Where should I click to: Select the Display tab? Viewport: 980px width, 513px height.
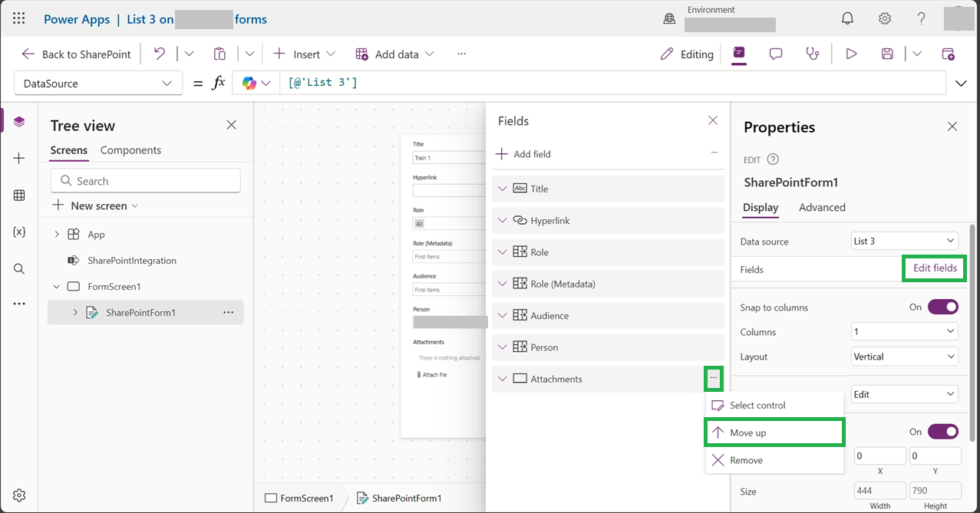pyautogui.click(x=761, y=207)
